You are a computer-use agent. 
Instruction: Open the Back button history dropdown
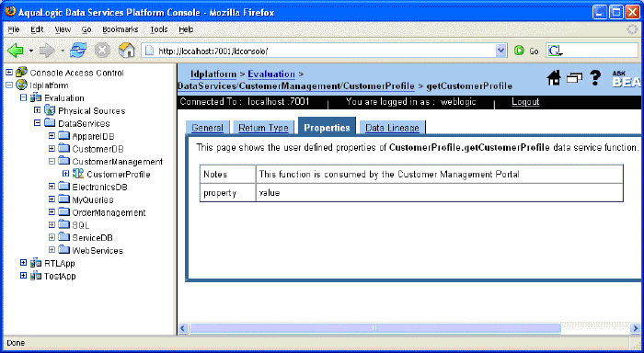pos(31,51)
